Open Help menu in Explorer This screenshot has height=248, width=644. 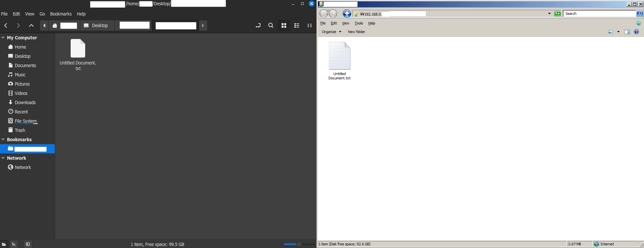click(x=372, y=23)
